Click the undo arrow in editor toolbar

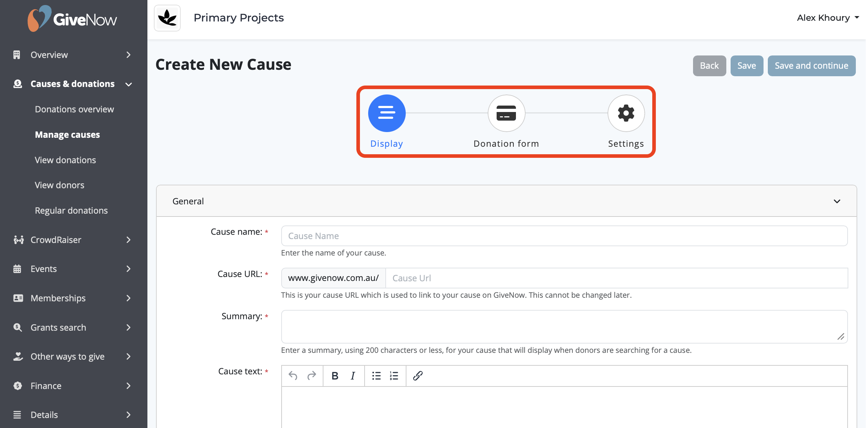click(x=293, y=376)
